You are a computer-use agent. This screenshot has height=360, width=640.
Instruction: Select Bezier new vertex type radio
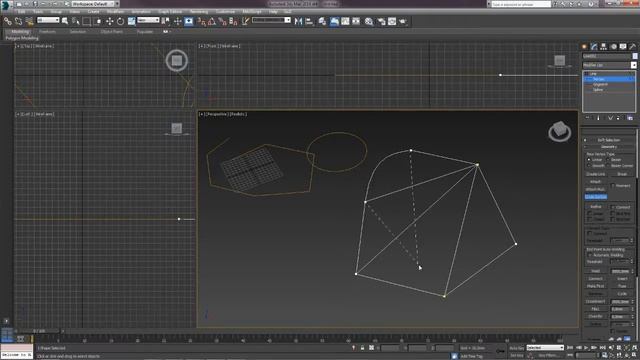click(608, 160)
